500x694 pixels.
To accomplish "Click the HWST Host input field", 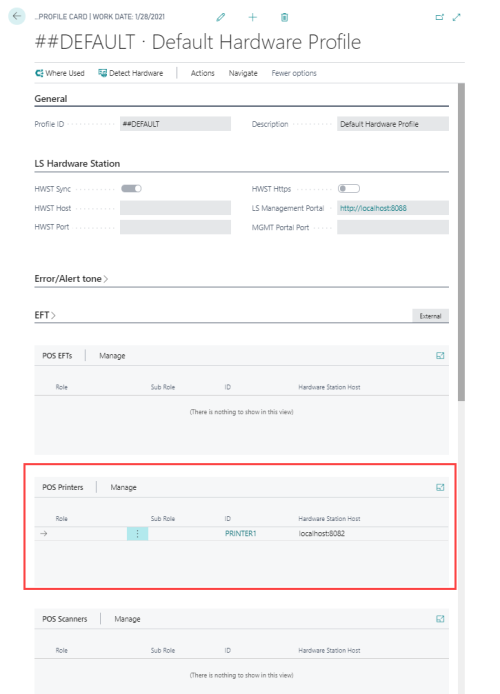I will click(x=175, y=208).
